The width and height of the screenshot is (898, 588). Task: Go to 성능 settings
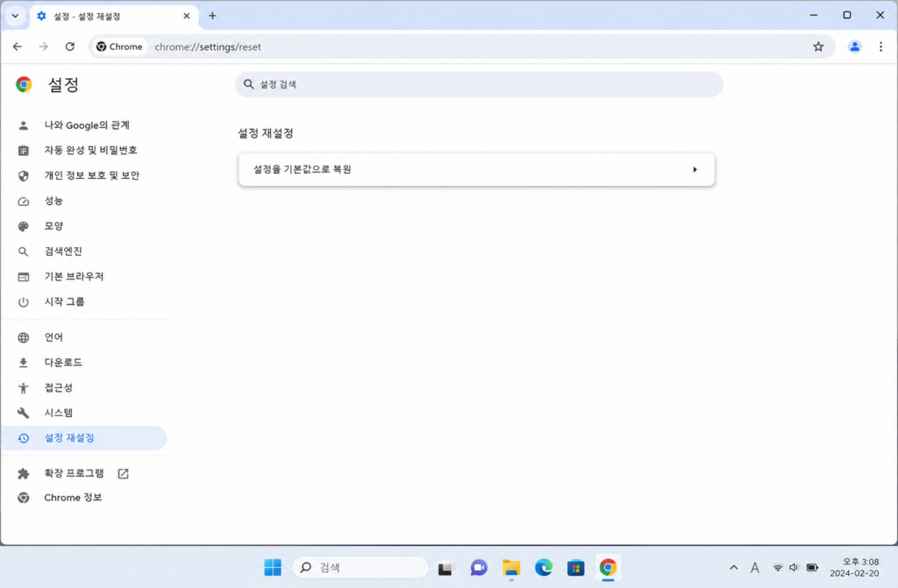coord(53,201)
